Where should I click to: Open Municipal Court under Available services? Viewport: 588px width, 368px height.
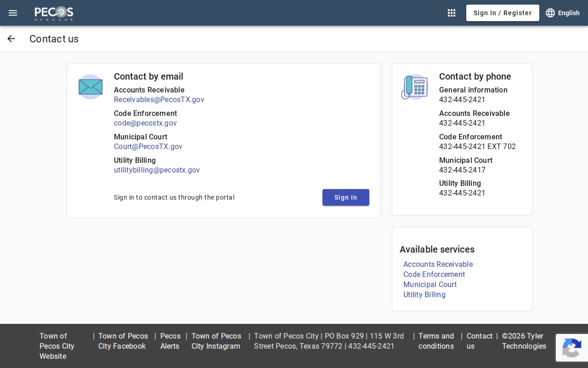[430, 284]
